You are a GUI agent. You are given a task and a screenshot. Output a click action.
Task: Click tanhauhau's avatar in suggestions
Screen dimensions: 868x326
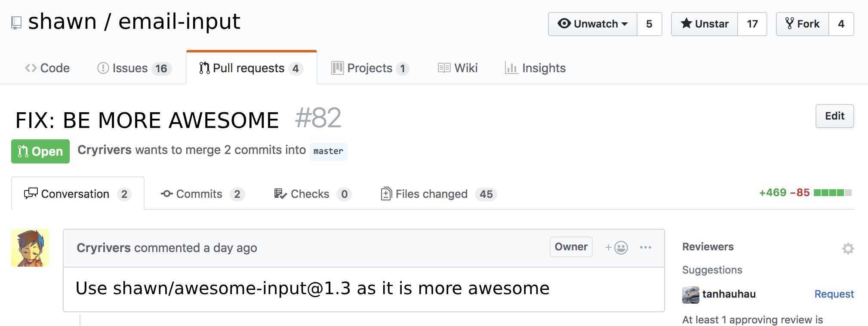(690, 295)
